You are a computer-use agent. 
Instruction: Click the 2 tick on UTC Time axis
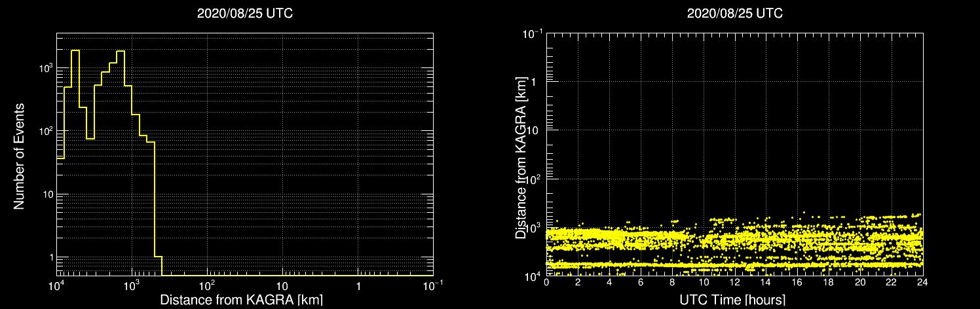coord(578,282)
